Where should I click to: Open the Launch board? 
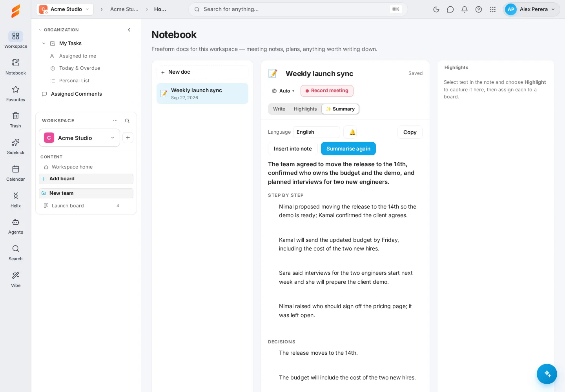click(x=86, y=206)
